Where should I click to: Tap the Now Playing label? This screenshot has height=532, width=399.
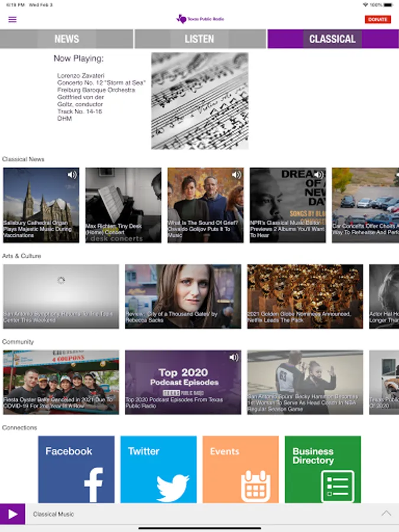pyautogui.click(x=79, y=59)
